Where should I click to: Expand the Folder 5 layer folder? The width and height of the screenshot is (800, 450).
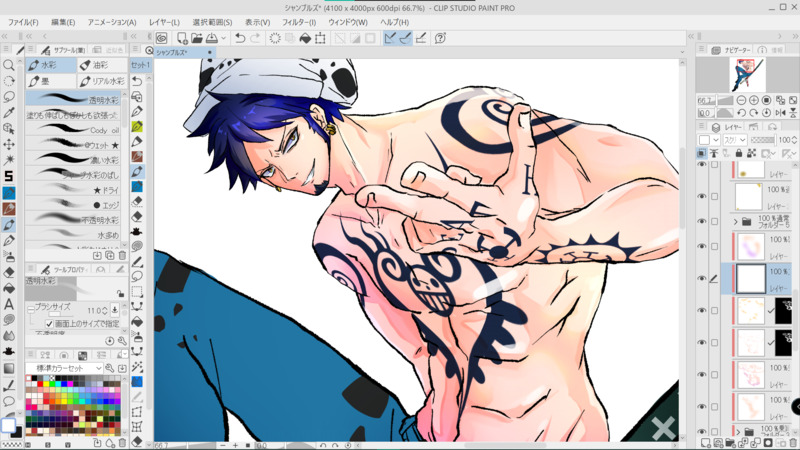[736, 221]
